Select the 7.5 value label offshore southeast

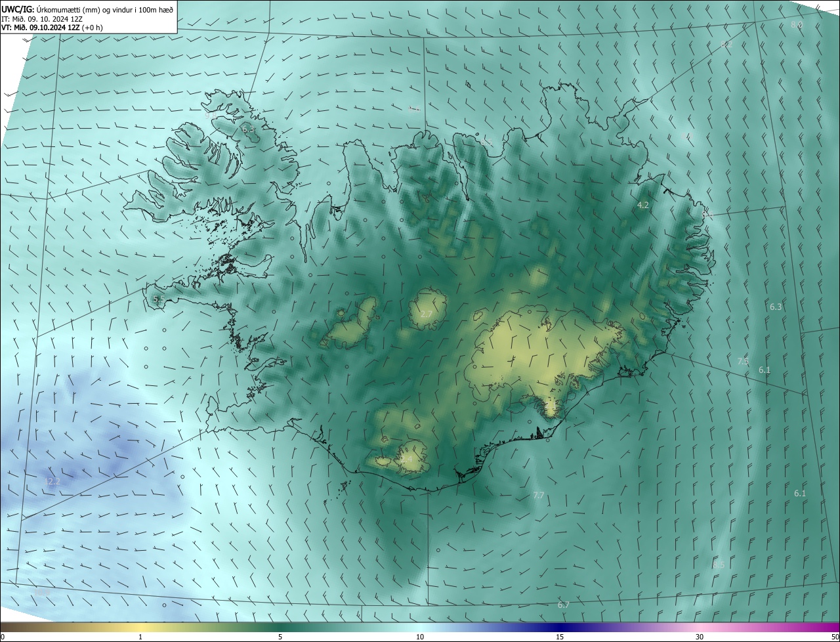point(743,361)
